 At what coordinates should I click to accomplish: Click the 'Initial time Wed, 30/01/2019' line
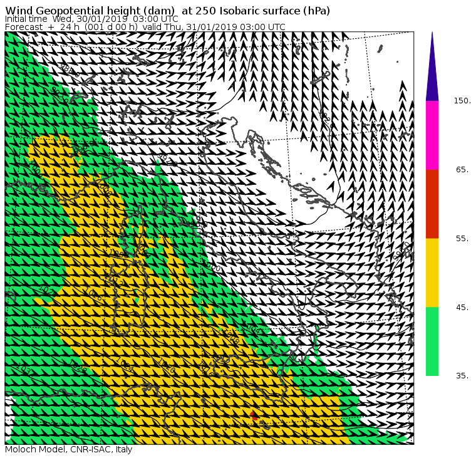[x=91, y=19]
